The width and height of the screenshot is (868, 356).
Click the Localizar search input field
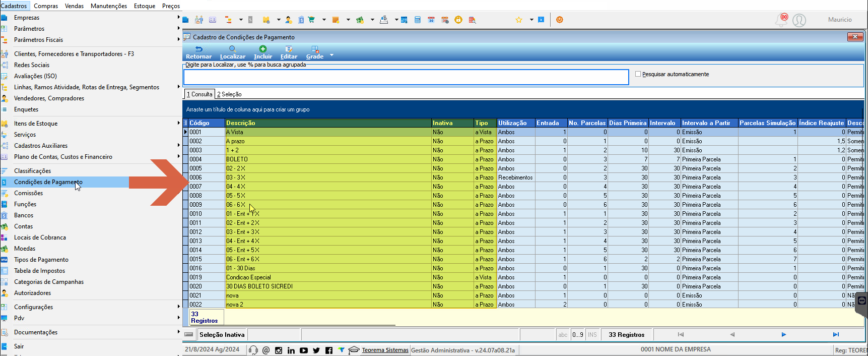[x=406, y=77]
